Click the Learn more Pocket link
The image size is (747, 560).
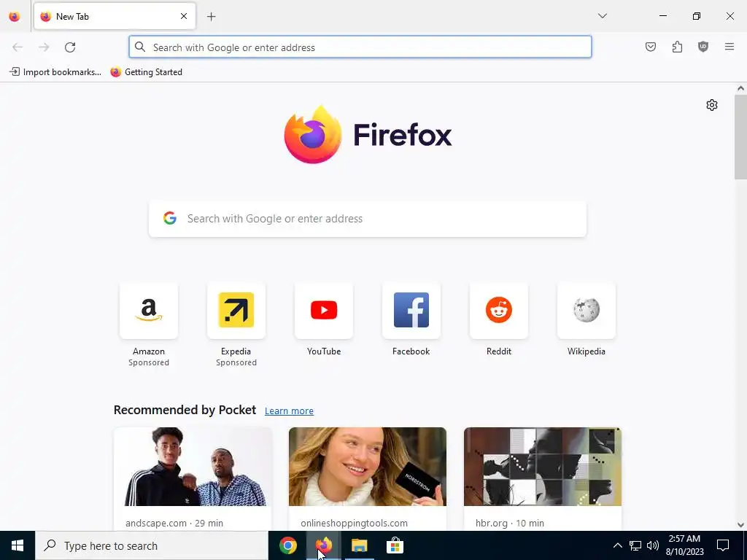click(x=289, y=411)
